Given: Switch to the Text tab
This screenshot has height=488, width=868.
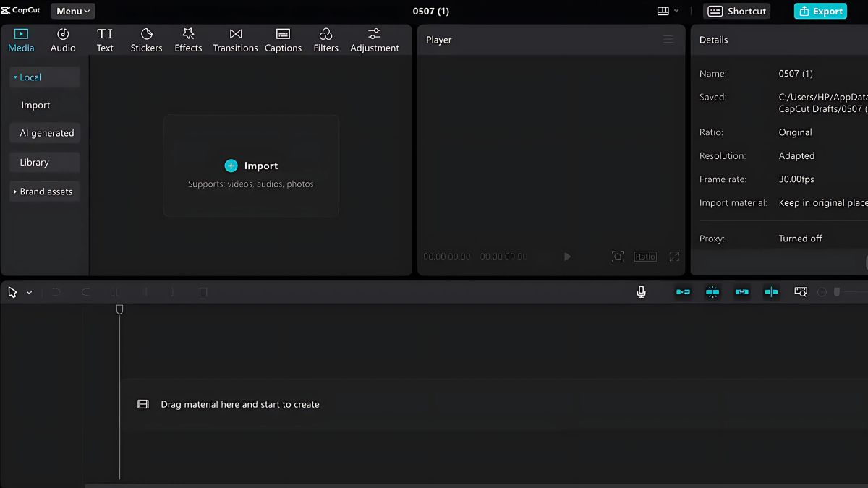Looking at the screenshot, I should point(105,39).
